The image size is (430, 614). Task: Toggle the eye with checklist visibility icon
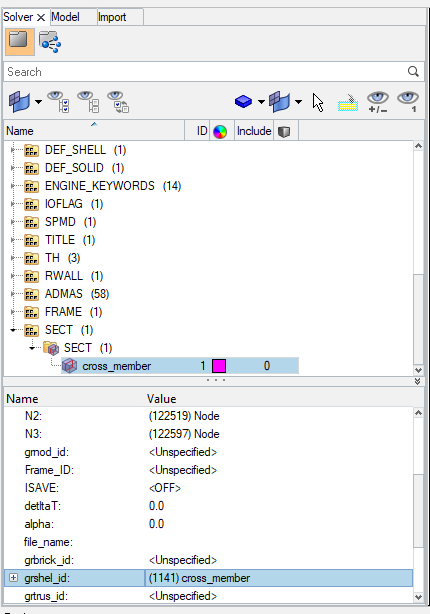tap(58, 102)
